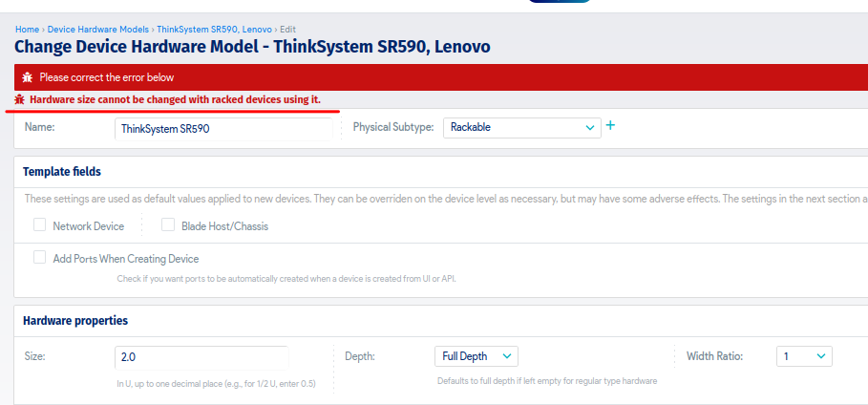
Task: Click the Hardware properties section heading
Action: coord(75,321)
